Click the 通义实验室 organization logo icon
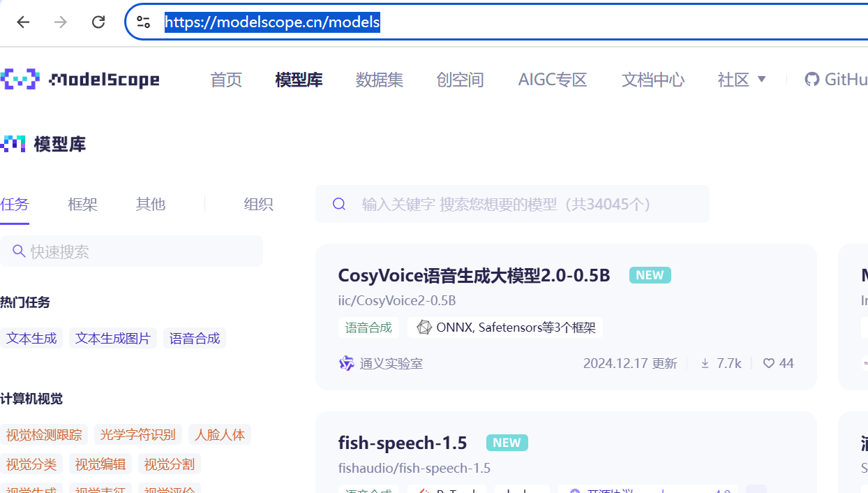 (x=346, y=363)
